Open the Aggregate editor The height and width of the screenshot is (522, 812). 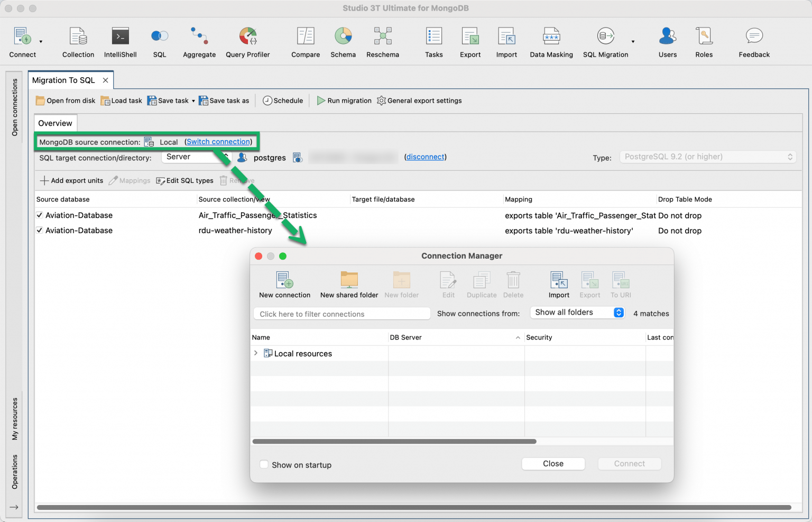(x=199, y=41)
